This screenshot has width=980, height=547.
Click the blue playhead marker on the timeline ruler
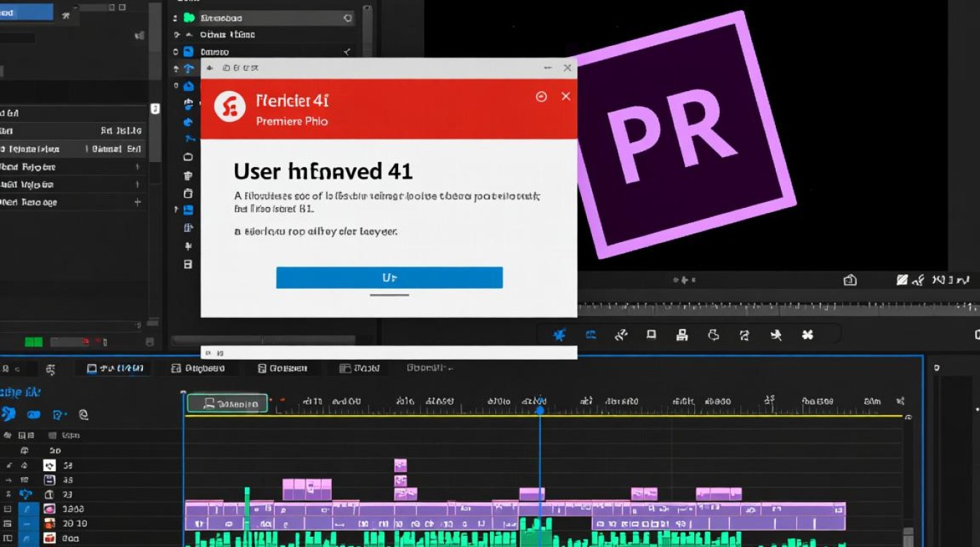pos(540,410)
